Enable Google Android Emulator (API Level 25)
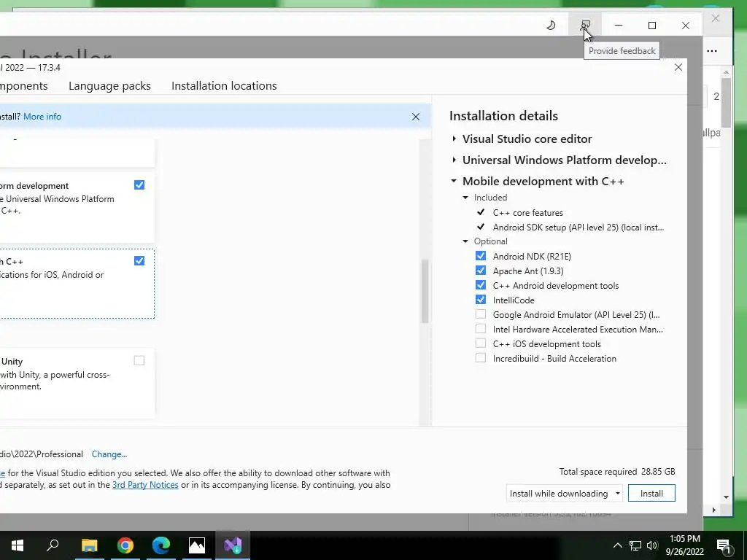 [x=481, y=314]
